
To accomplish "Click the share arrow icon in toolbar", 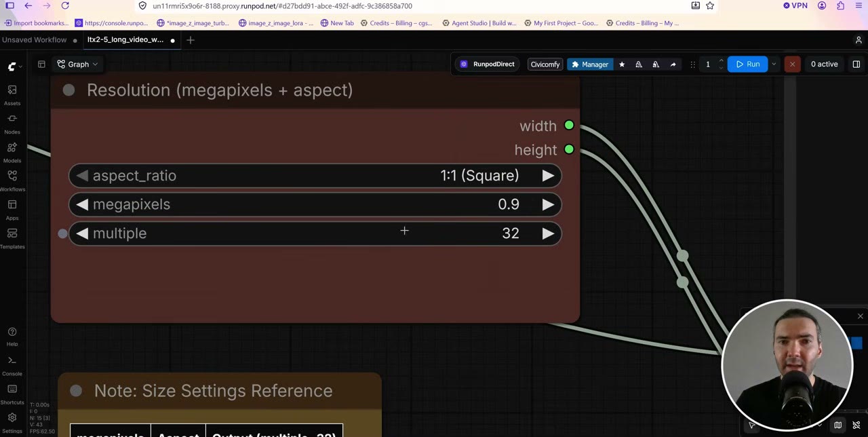I will click(x=673, y=64).
